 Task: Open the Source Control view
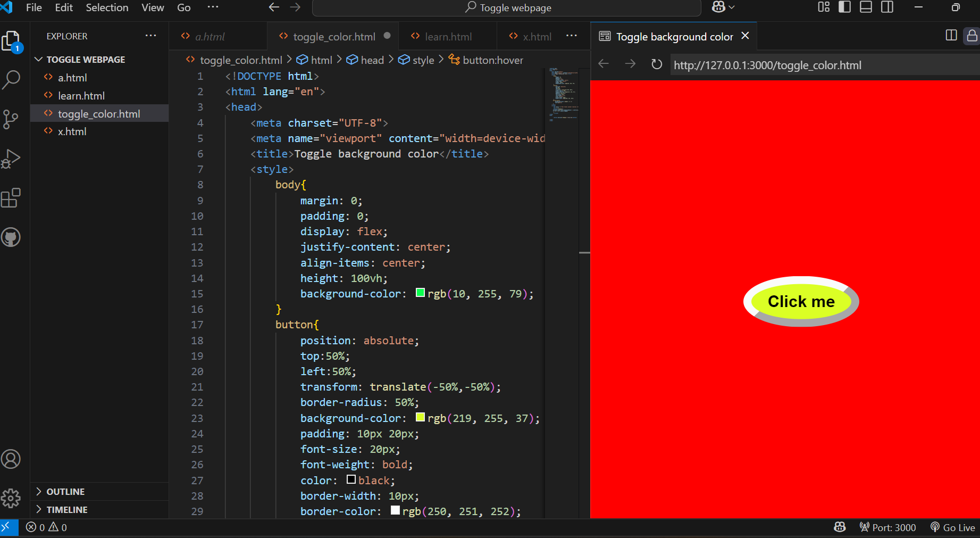point(11,119)
